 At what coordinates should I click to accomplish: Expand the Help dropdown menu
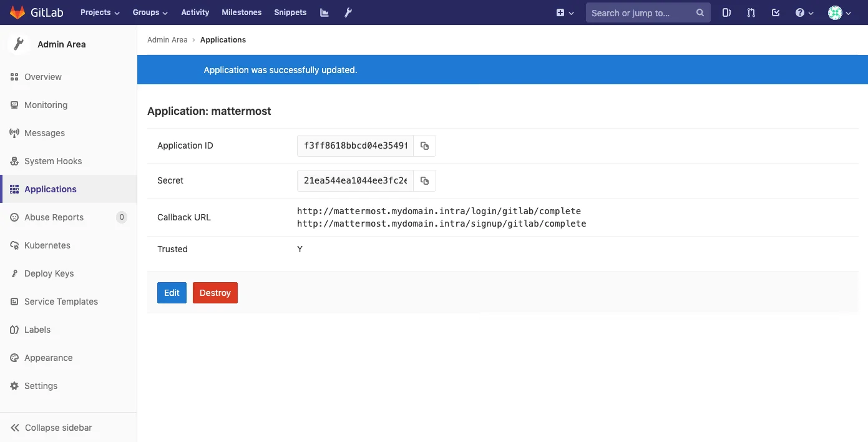804,12
